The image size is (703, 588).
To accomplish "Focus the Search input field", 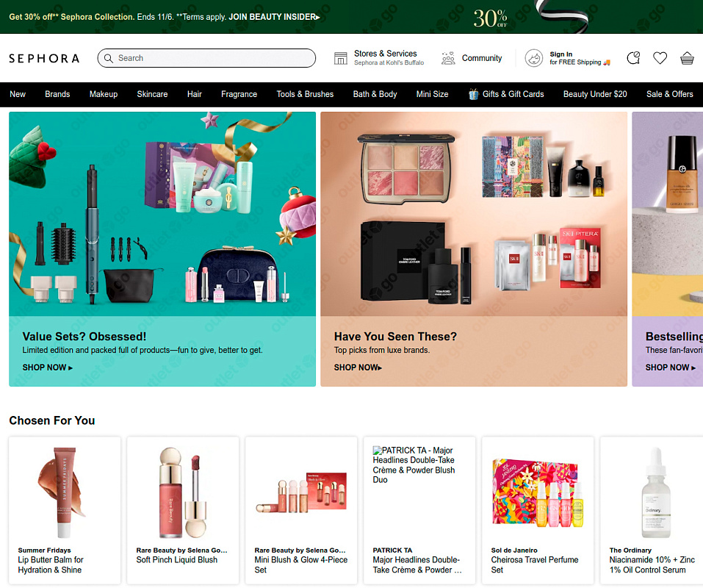I will (x=206, y=58).
